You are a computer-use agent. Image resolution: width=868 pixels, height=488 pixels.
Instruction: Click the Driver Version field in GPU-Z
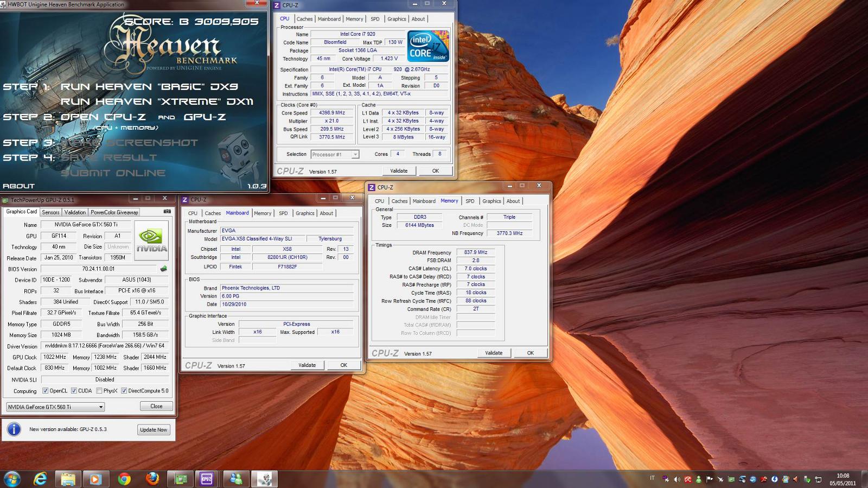[x=105, y=346]
